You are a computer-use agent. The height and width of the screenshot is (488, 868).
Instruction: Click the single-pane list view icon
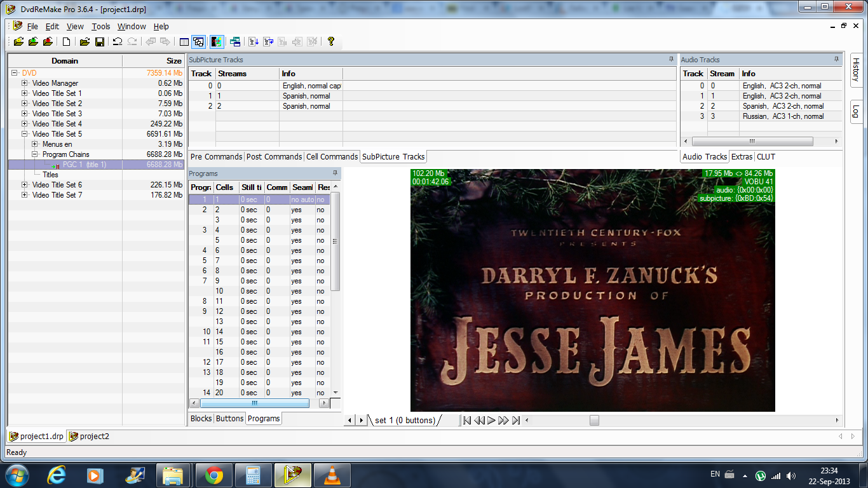[184, 42]
